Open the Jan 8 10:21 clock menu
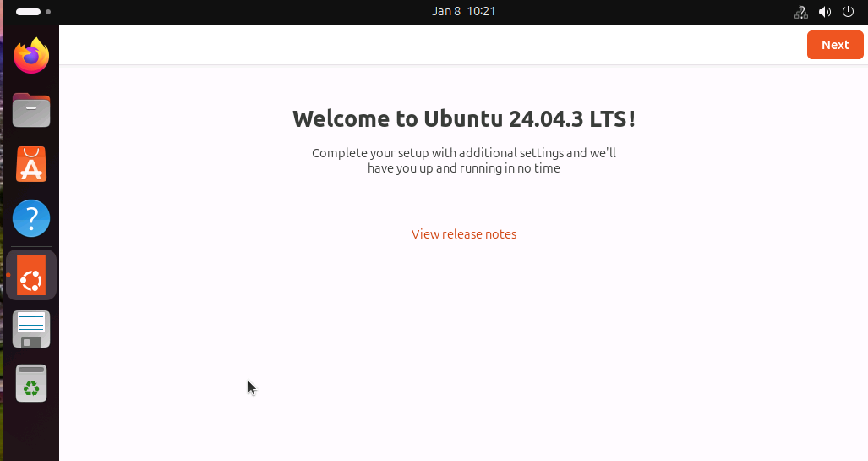The image size is (868, 461). pos(463,12)
